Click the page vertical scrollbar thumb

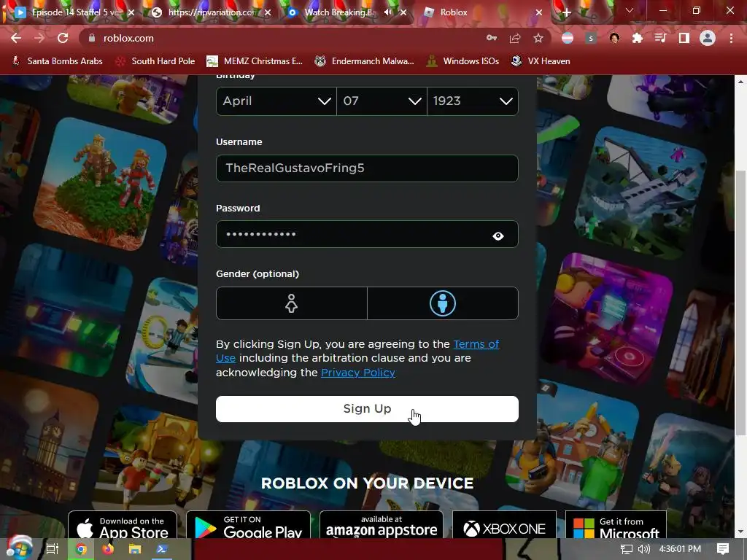click(x=740, y=303)
